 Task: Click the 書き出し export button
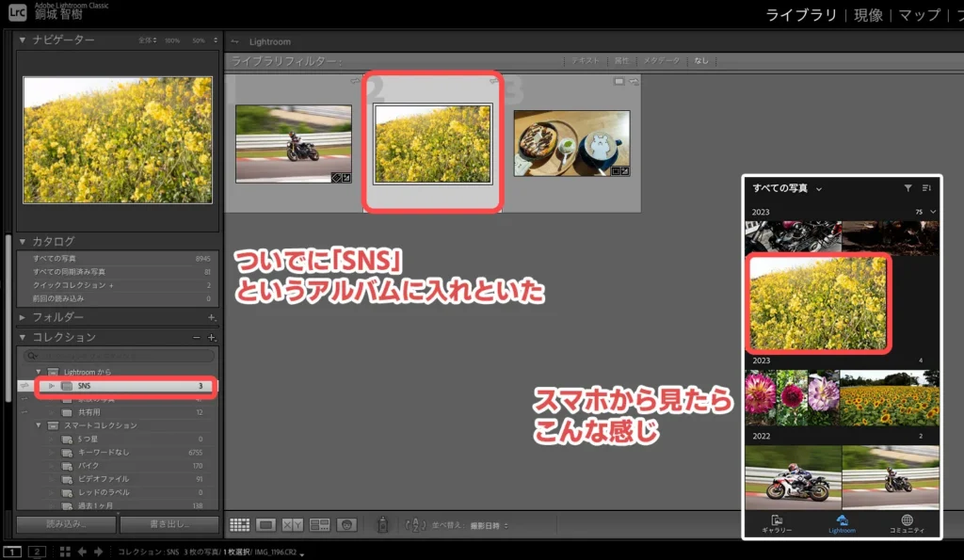(x=169, y=524)
